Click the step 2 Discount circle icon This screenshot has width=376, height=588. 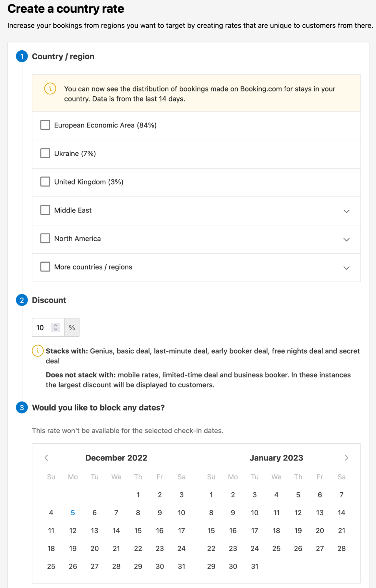(x=22, y=300)
